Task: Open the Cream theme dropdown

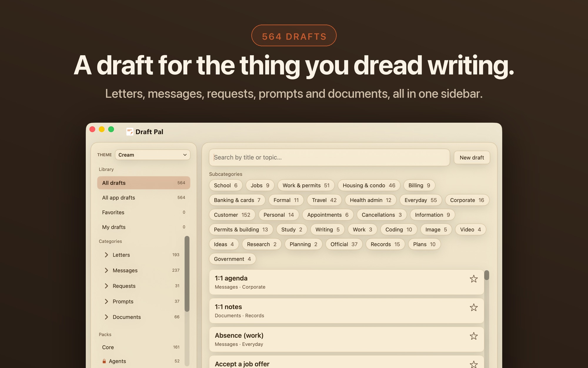Action: (x=153, y=155)
